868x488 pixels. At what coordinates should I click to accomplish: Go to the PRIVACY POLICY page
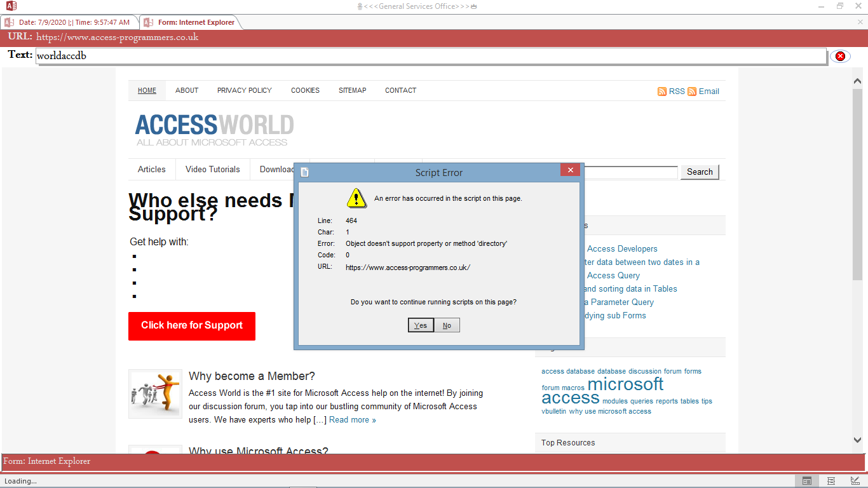244,90
